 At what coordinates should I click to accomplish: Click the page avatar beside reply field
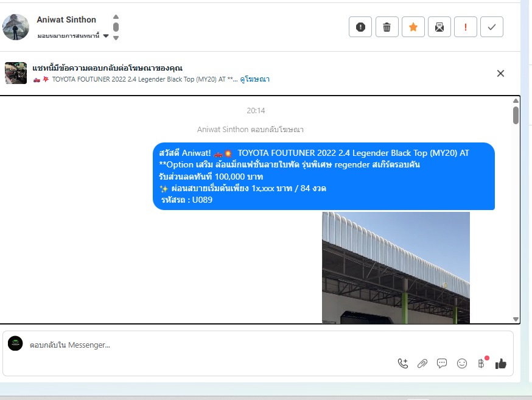click(15, 343)
